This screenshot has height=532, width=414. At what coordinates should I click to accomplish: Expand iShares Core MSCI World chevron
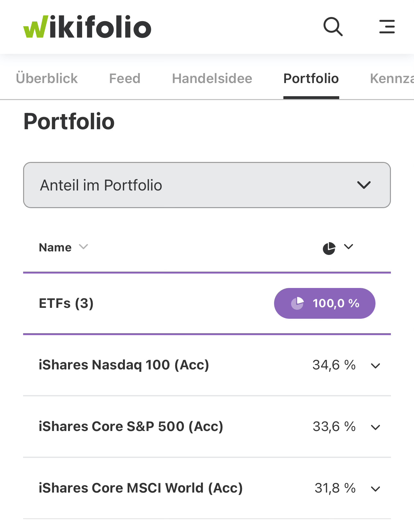pyautogui.click(x=375, y=489)
